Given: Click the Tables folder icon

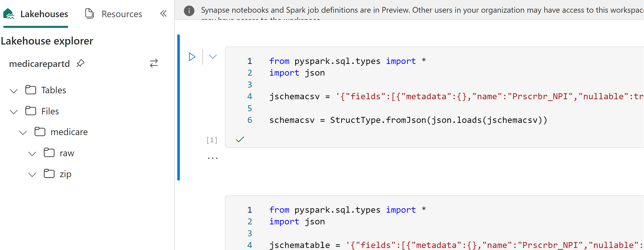Looking at the screenshot, I should [x=31, y=90].
